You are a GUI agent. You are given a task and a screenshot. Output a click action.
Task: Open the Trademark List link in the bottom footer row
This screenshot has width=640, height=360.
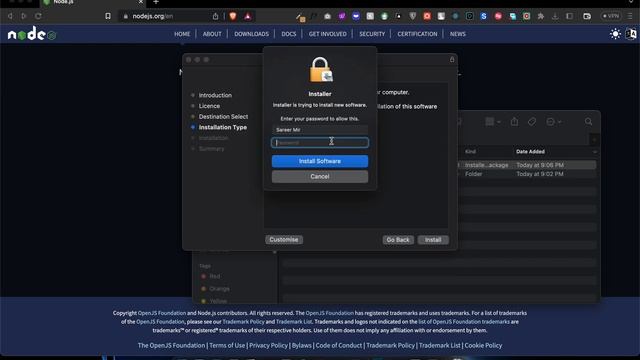pos(439,345)
